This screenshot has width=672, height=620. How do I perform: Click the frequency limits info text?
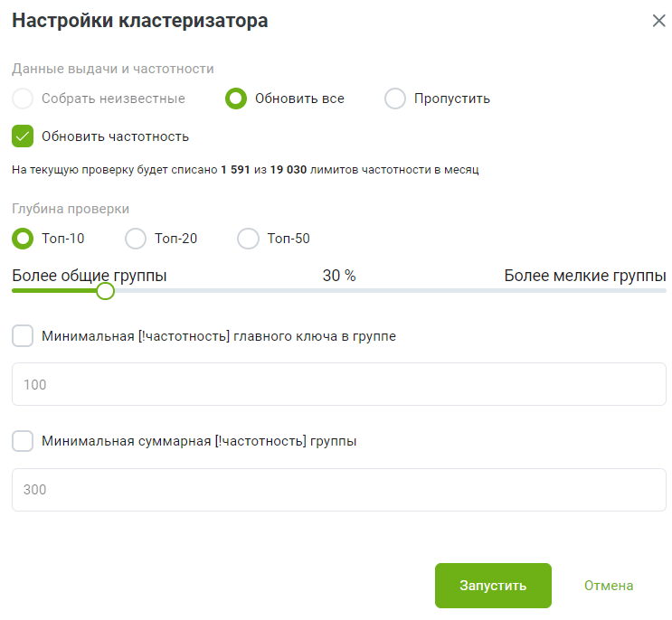pos(245,170)
